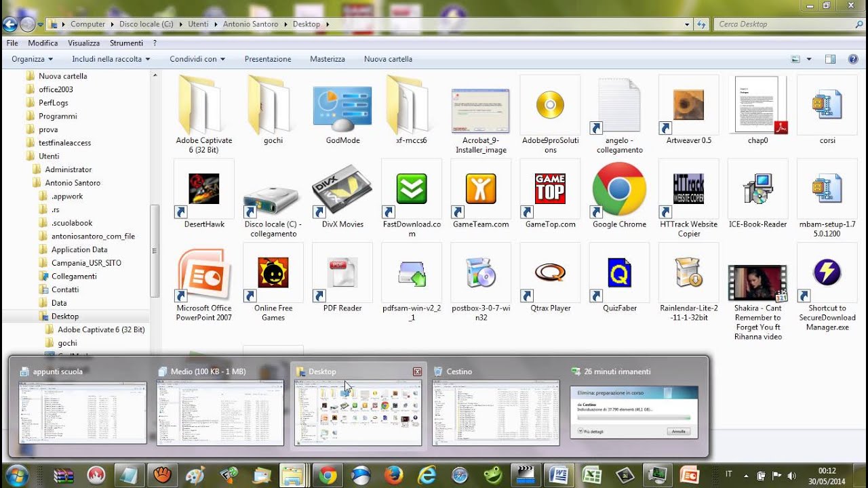This screenshot has height=488, width=868.
Task: Launch Firefox from the taskbar
Action: [393, 475]
